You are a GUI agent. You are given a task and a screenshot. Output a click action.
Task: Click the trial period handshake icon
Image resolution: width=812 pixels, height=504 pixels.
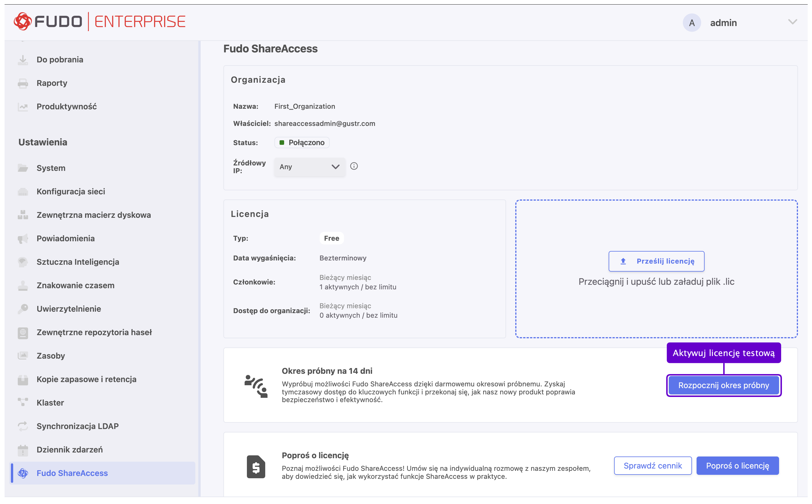tap(256, 386)
